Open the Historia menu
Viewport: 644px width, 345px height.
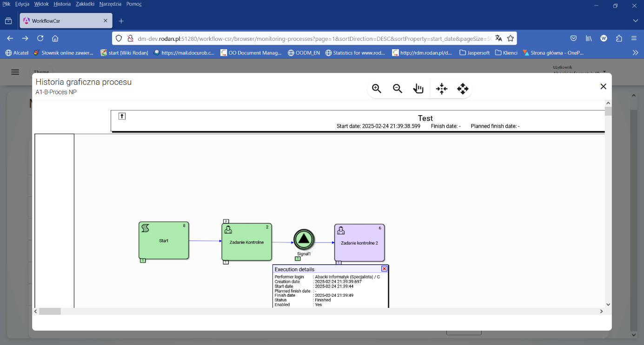(x=62, y=4)
